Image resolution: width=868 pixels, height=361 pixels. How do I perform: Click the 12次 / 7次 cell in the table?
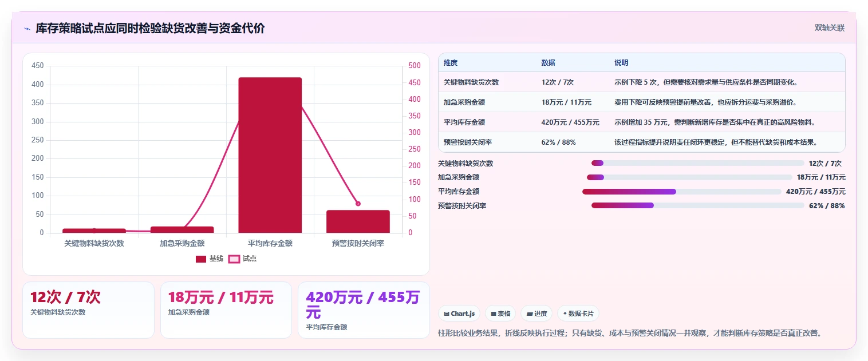557,82
